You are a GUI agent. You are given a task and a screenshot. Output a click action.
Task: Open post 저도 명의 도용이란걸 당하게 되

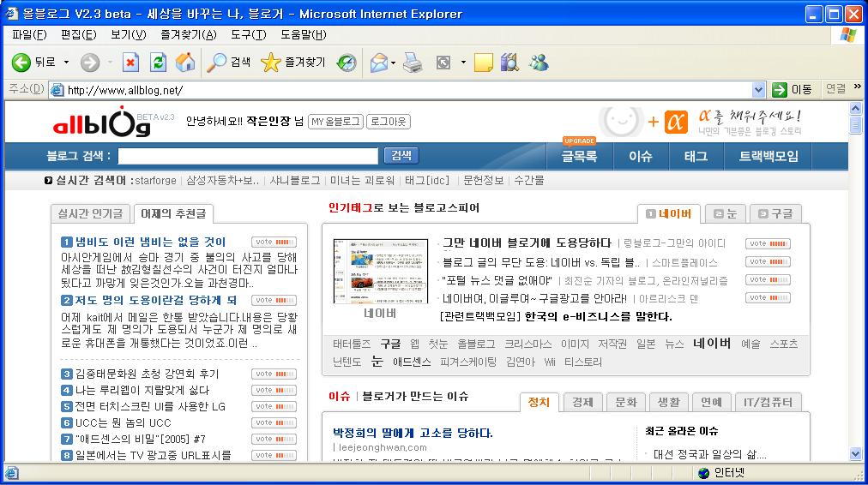pos(155,300)
